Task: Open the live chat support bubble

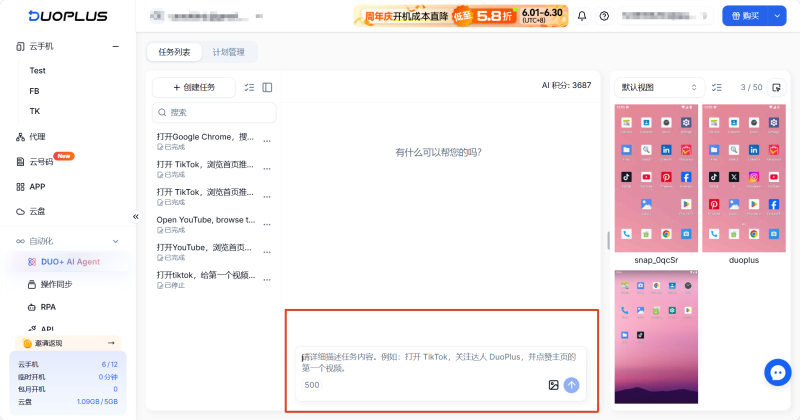Action: pyautogui.click(x=778, y=373)
